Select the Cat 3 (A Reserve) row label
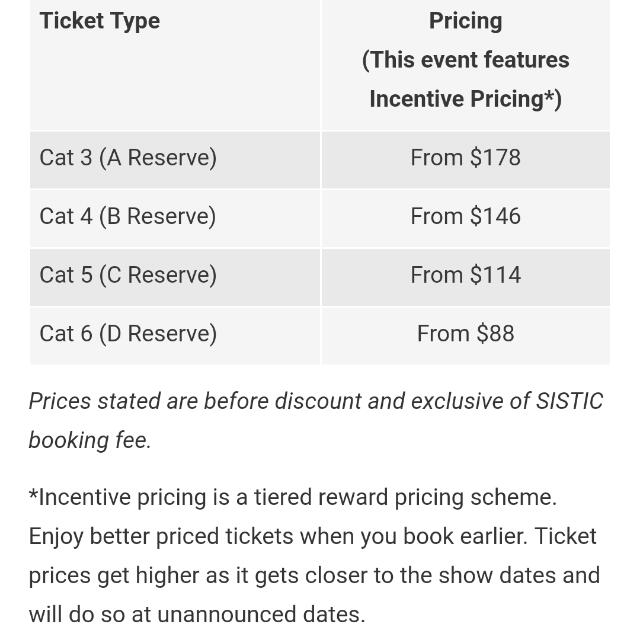640x640 pixels. [x=128, y=158]
